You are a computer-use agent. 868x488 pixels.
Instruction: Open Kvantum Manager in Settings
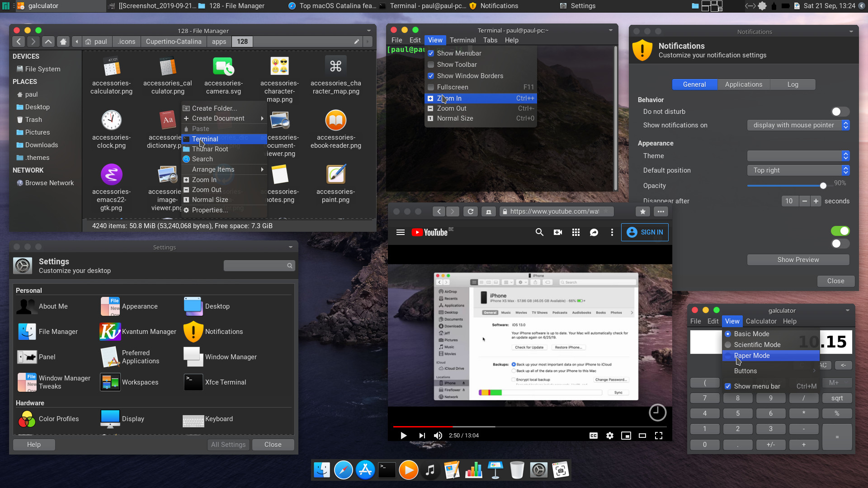click(138, 332)
